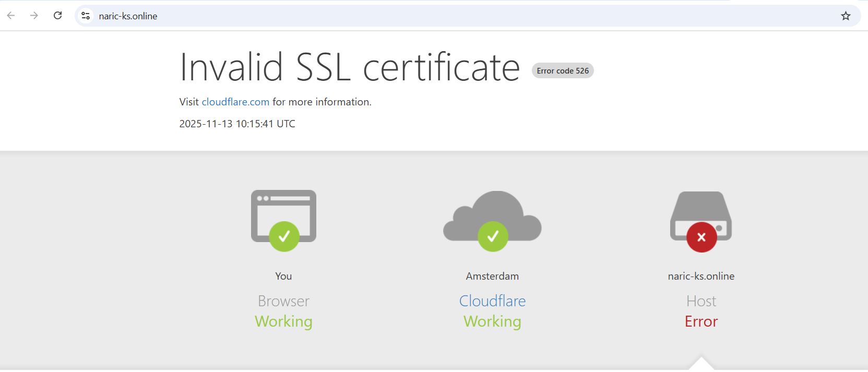
Task: Click the Host label under naric-ks.online
Action: 701,301
